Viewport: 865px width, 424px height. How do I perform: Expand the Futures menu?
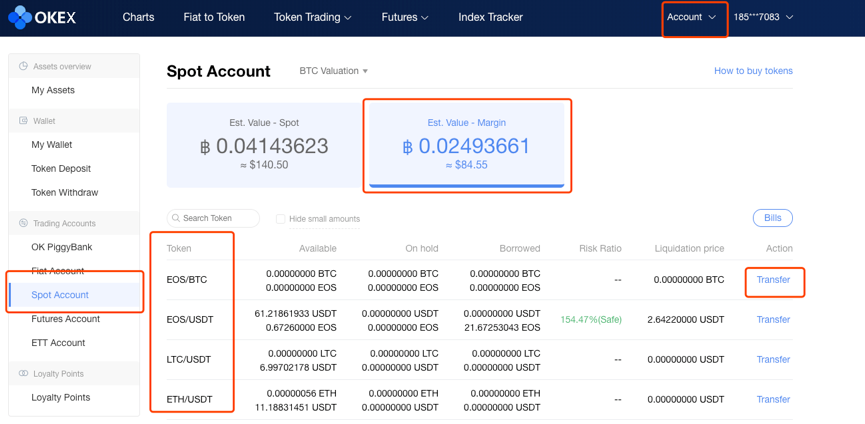(x=405, y=17)
